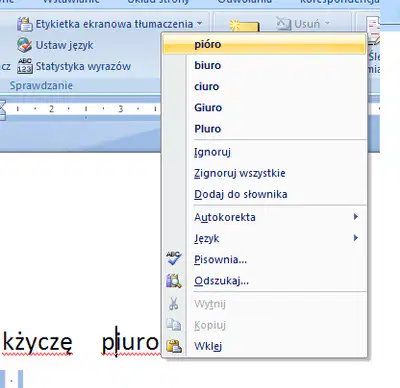The image size is (400, 388).
Task: Click the Usuń comment button
Action: click(303, 24)
